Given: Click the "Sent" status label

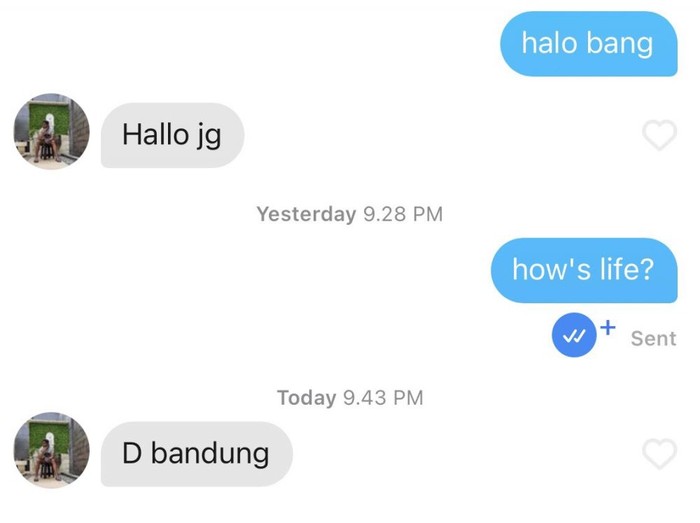Looking at the screenshot, I should point(653,339).
